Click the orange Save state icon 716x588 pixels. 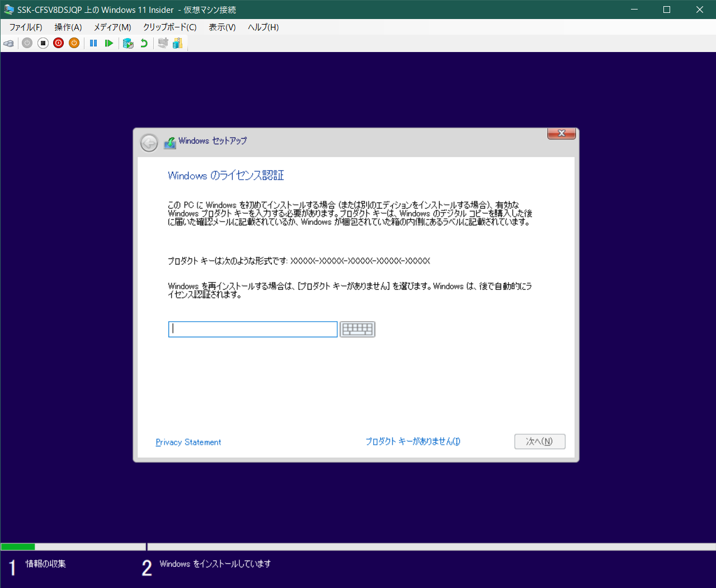pyautogui.click(x=74, y=43)
